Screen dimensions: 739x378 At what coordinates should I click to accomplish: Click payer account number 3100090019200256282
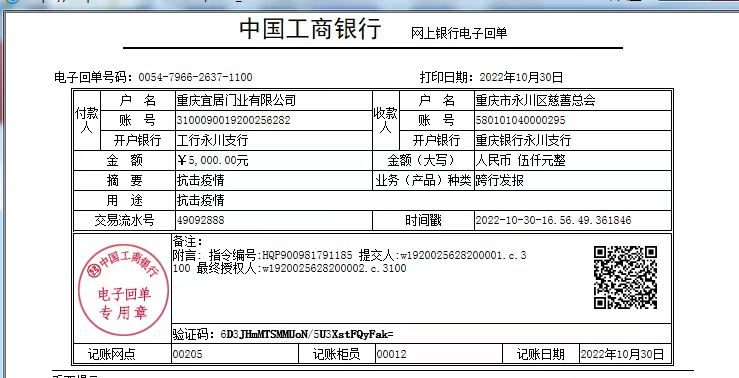[x=233, y=120]
